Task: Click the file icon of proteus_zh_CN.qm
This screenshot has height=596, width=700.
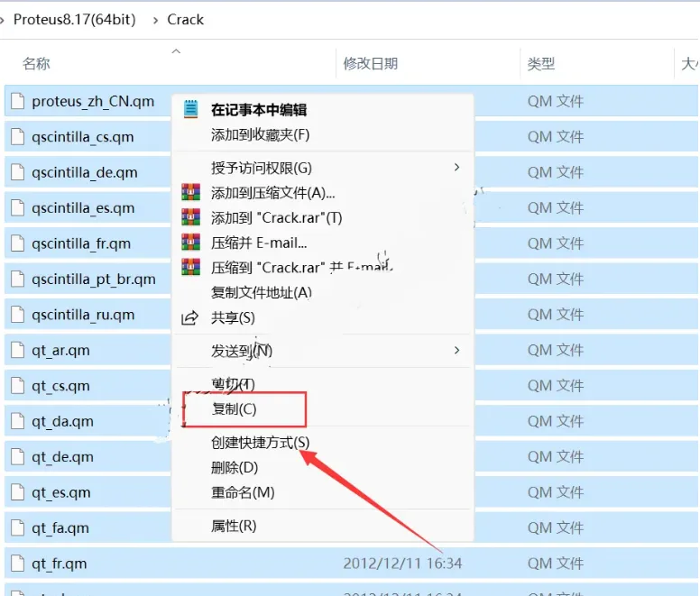Action: 17,101
